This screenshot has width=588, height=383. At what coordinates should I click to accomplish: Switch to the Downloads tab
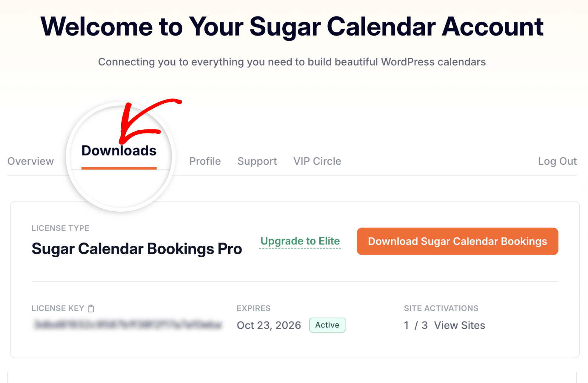tap(119, 151)
